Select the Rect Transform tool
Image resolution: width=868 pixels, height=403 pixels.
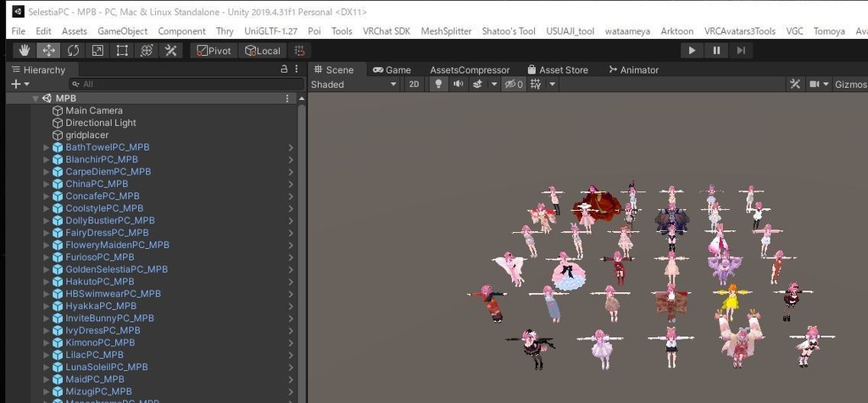coord(122,51)
